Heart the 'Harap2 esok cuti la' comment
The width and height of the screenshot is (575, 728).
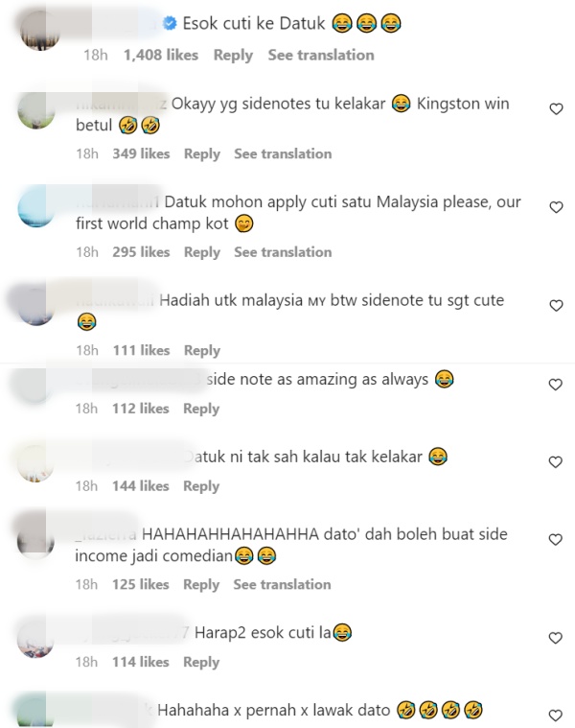pos(556,638)
